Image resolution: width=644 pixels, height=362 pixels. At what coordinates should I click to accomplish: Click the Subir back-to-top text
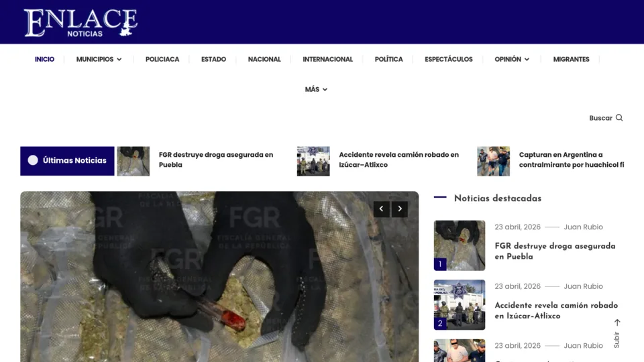tap(616, 340)
